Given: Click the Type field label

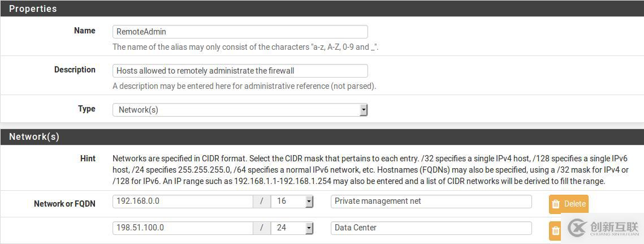Looking at the screenshot, I should 87,109.
